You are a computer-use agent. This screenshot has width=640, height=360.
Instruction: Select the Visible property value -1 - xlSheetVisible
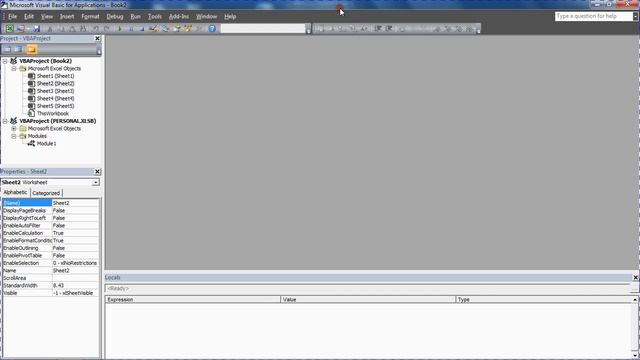pyautogui.click(x=75, y=293)
